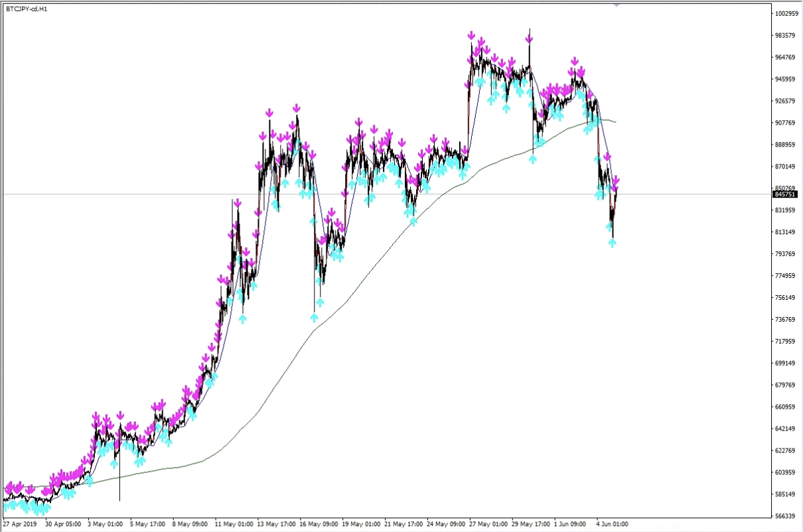
Task: Select the 679769 price axis value
Action: (x=786, y=386)
